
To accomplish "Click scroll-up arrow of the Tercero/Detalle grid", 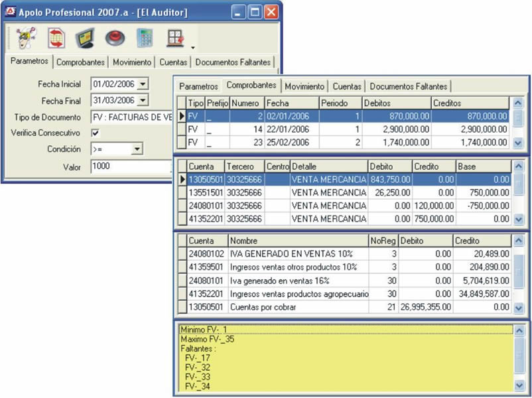I will [x=519, y=166].
